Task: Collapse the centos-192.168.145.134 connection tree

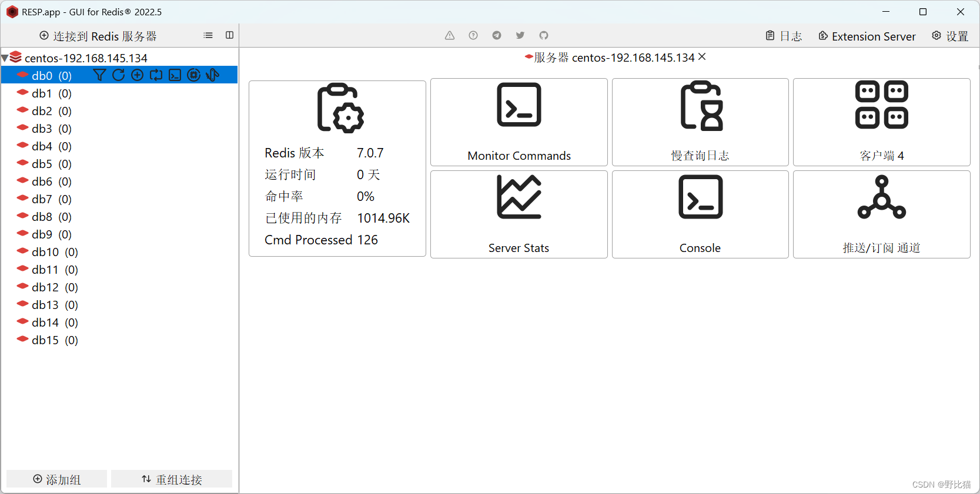Action: point(5,58)
